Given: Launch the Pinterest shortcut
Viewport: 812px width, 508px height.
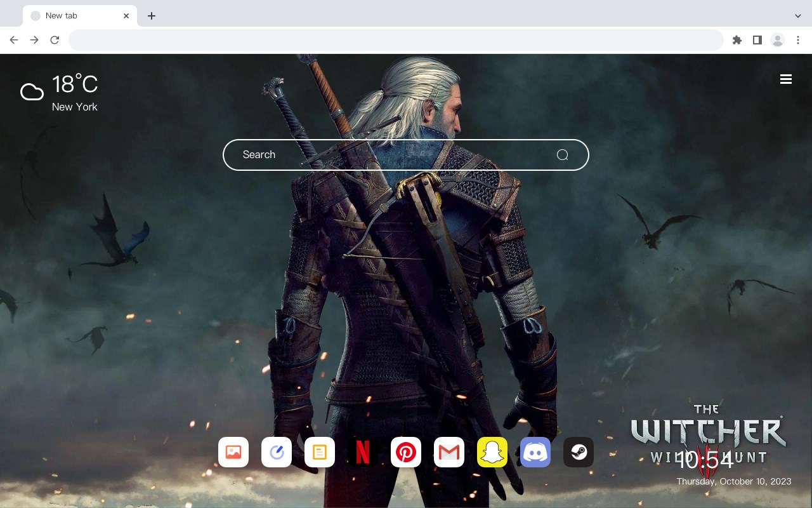Looking at the screenshot, I should (x=406, y=452).
